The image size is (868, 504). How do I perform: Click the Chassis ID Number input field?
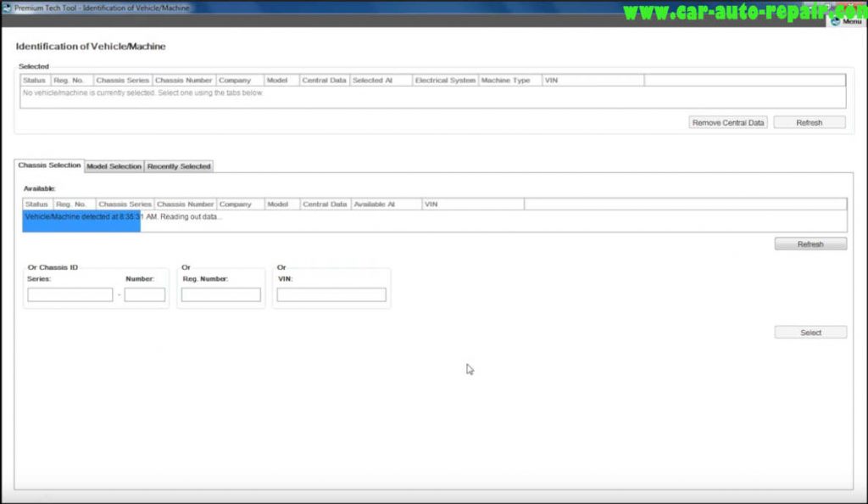(x=144, y=294)
